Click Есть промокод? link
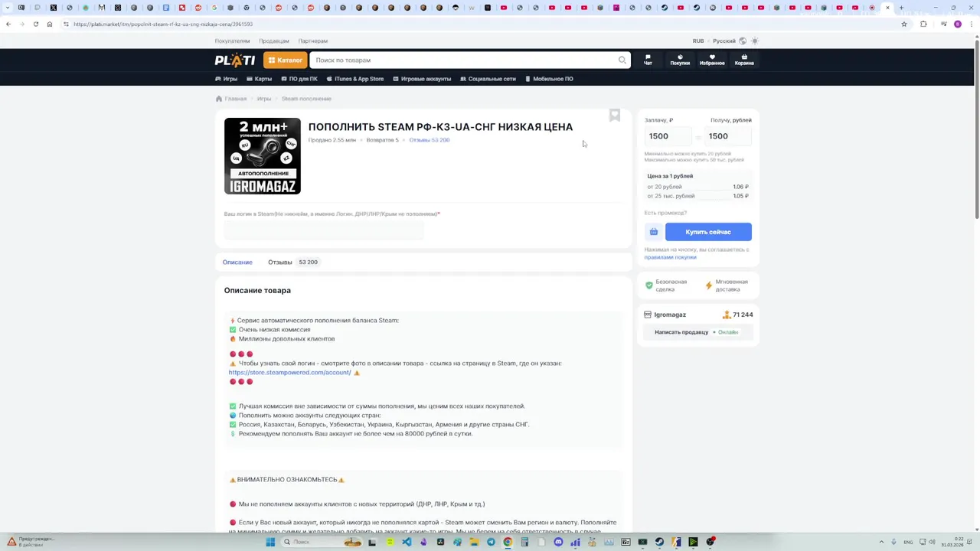 click(665, 213)
